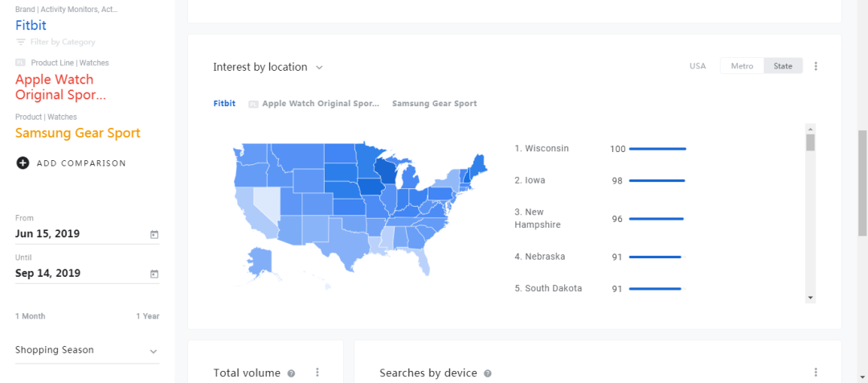
Task: Open Searches by device three-dot menu
Action: (x=816, y=373)
